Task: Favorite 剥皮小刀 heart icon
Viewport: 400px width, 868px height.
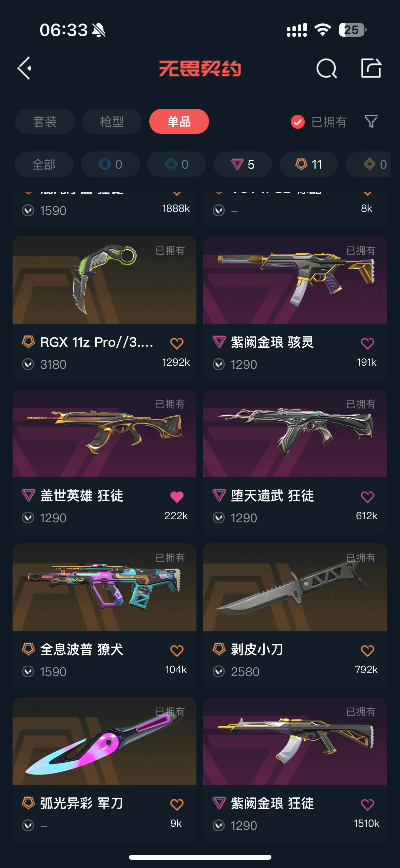Action: pos(367,651)
